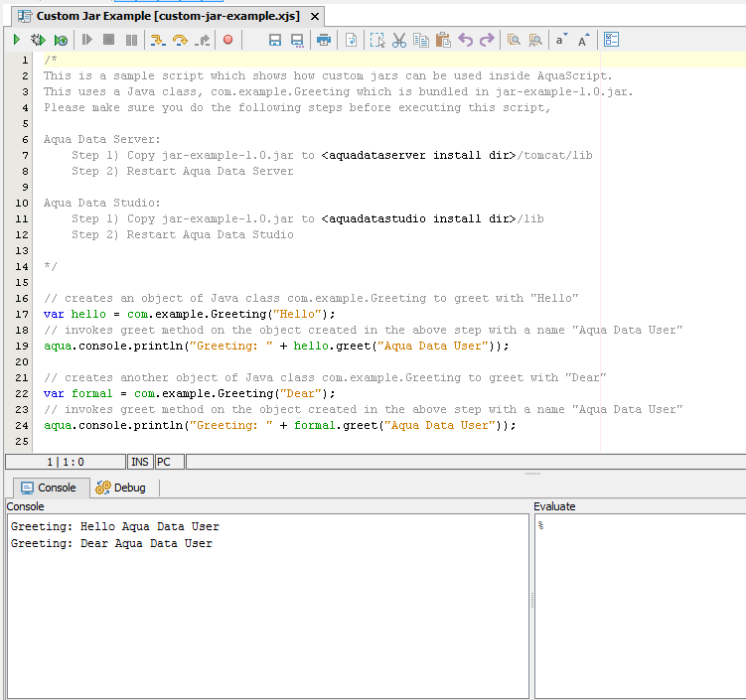Viewport: 746px width, 700px height.
Task: Click the Paste clipboard icon
Action: click(x=443, y=40)
